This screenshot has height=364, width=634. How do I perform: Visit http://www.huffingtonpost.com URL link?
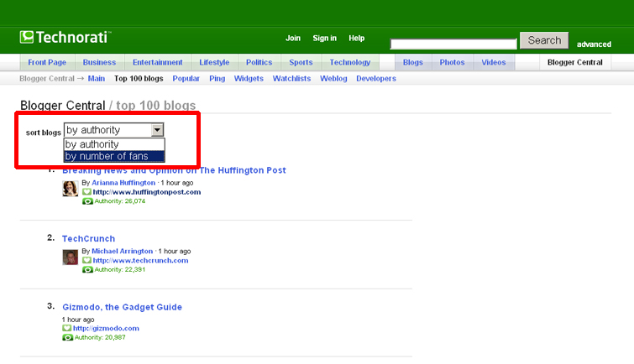click(147, 192)
